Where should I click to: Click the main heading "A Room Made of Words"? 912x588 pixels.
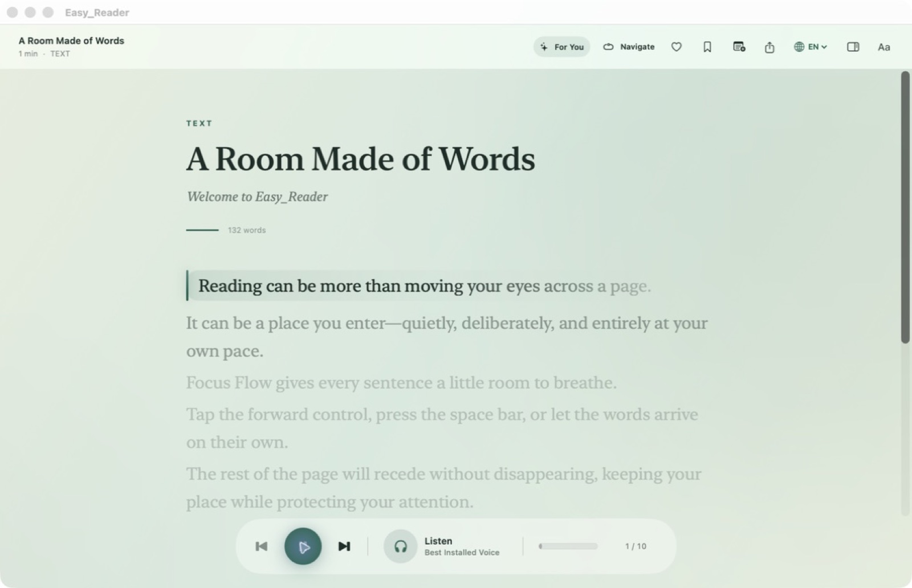pyautogui.click(x=361, y=158)
